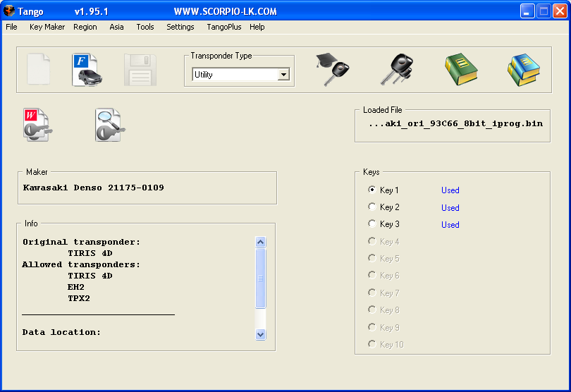Image resolution: width=571 pixels, height=392 pixels.
Task: Minimize the Tango window
Action: tap(527, 11)
